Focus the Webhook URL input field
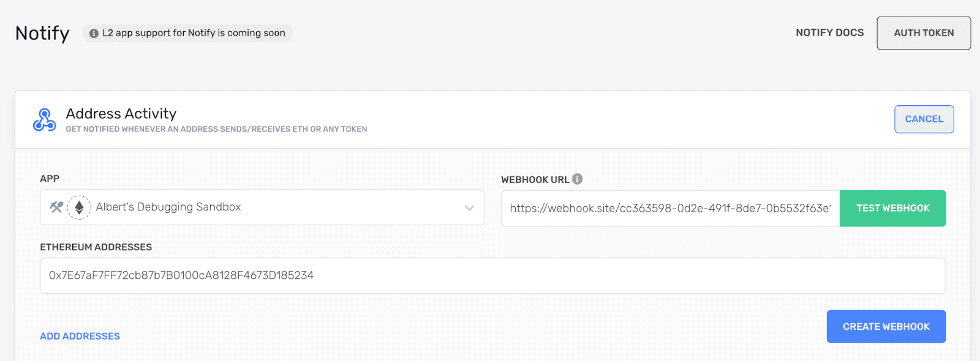 pos(669,209)
